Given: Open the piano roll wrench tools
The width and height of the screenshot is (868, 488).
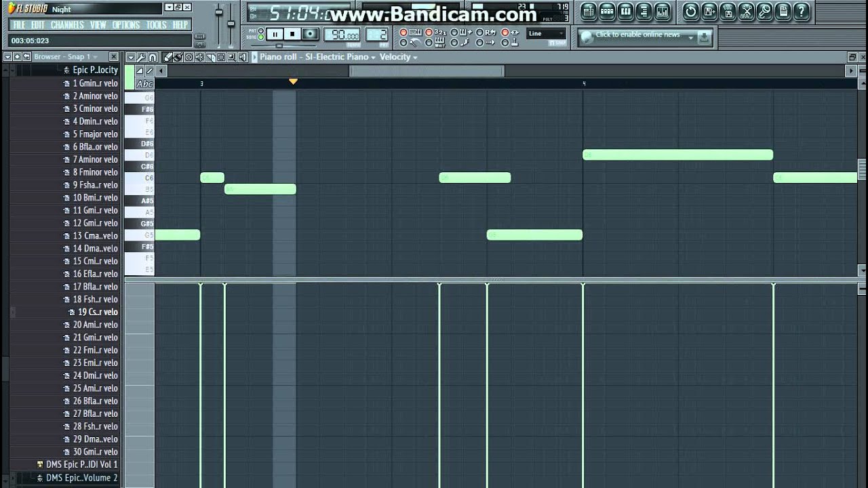Looking at the screenshot, I should click(142, 57).
